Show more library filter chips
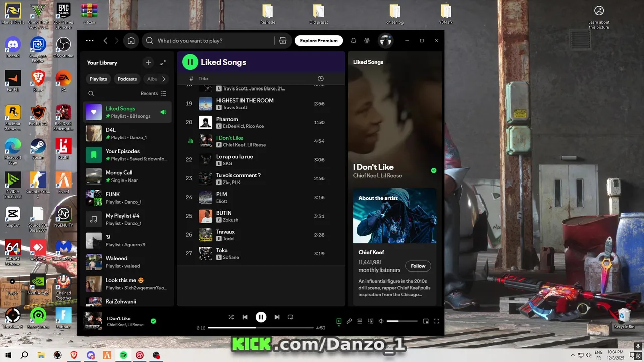644x362 pixels. coord(164,79)
